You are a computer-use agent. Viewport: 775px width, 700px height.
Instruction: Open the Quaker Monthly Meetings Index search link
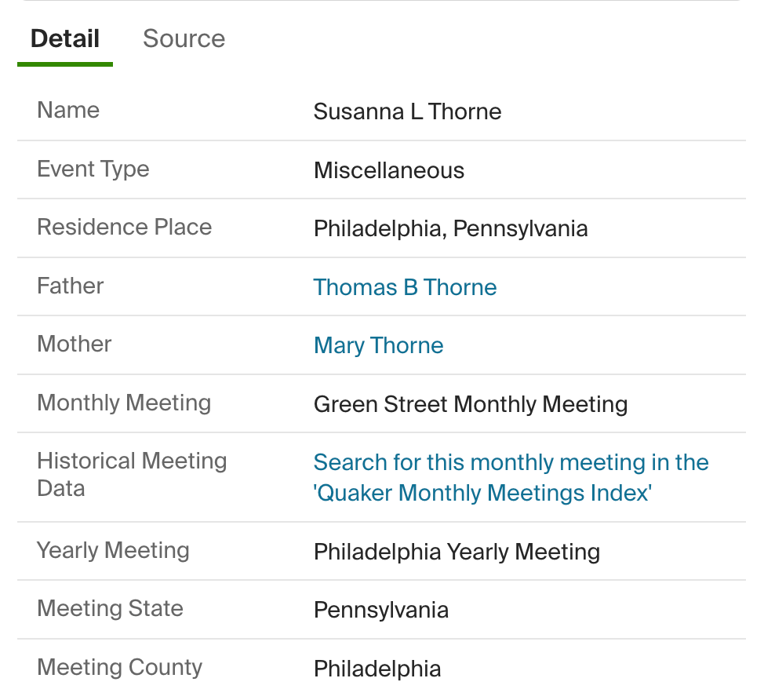click(x=511, y=477)
